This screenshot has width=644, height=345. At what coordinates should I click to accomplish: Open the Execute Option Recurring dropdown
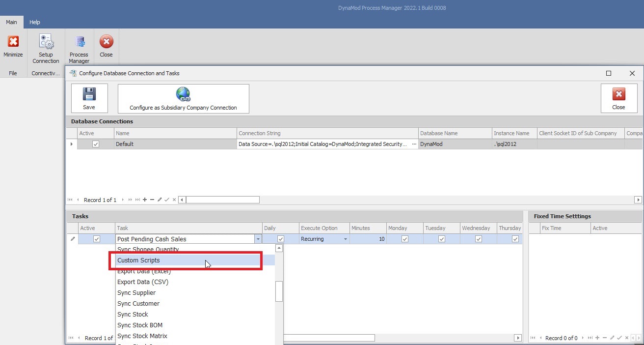345,239
